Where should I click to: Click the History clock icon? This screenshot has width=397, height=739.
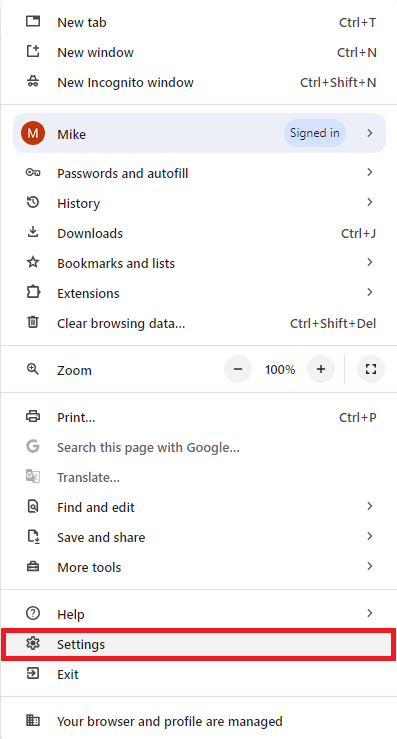[x=33, y=203]
